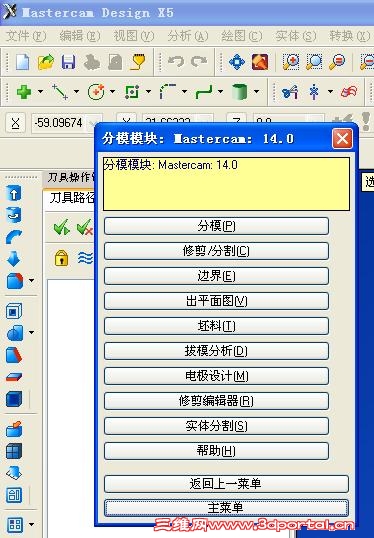
Task: Select the green spline curve icon
Action: [204, 92]
